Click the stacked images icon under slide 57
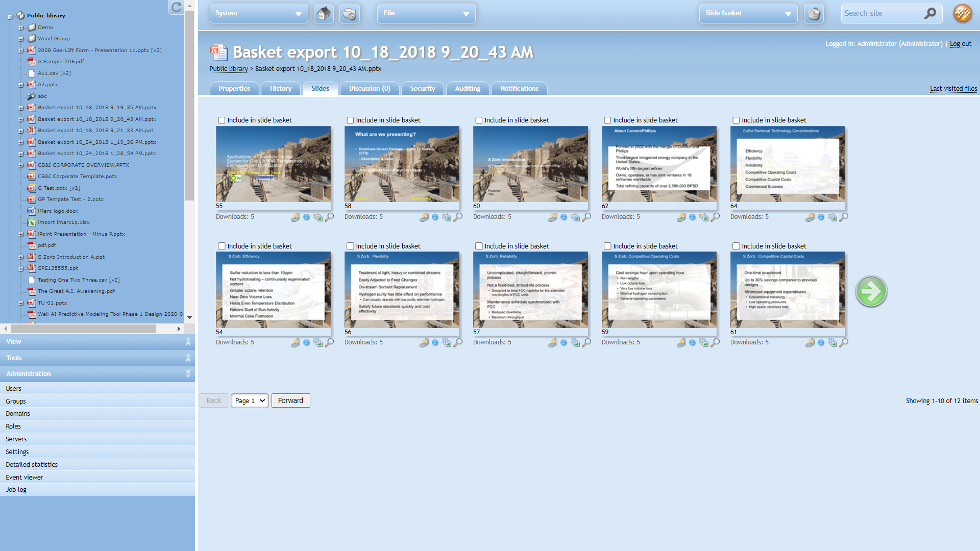The image size is (980, 551). 575,342
